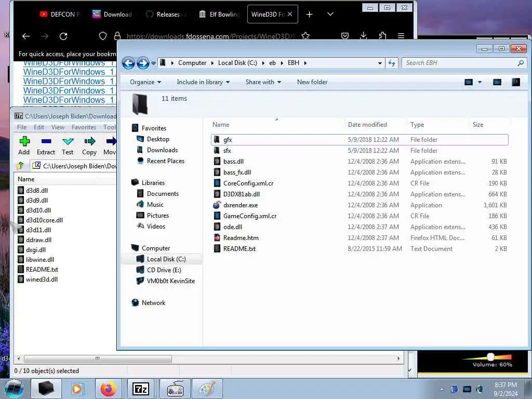Image resolution: width=532 pixels, height=399 pixels.
Task: Select the dxrender.exe application icon
Action: click(x=217, y=205)
